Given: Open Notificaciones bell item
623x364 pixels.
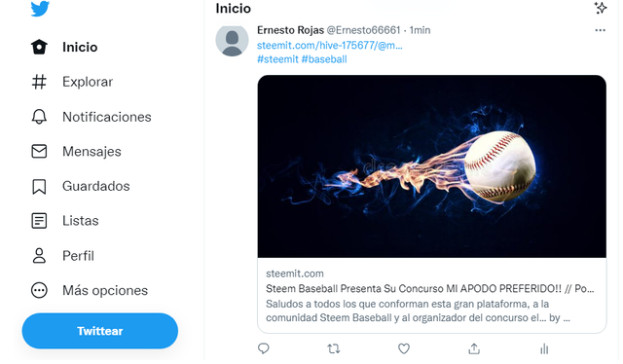Looking at the screenshot, I should (91, 117).
